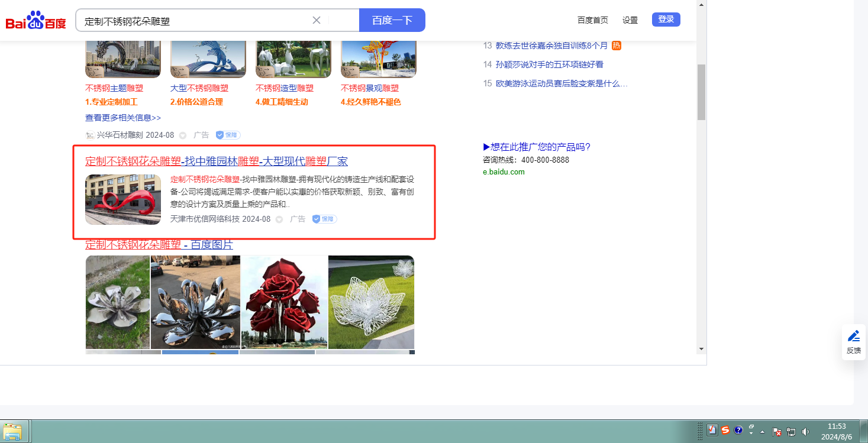The width and height of the screenshot is (868, 443).
Task: Open the 不锈钢主题雕塑 link
Action: (114, 88)
